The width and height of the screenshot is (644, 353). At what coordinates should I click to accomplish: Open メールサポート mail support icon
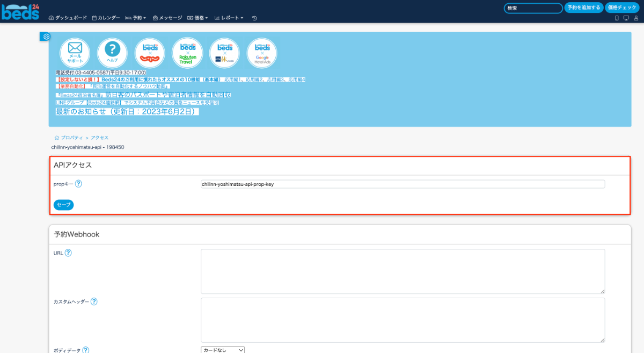pyautogui.click(x=75, y=52)
